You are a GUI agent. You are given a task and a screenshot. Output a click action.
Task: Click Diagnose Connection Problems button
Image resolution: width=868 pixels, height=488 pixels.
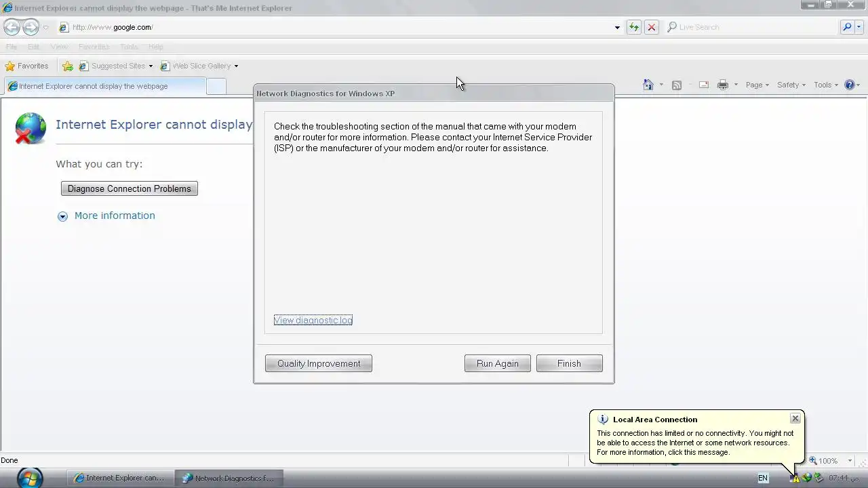[x=130, y=188]
